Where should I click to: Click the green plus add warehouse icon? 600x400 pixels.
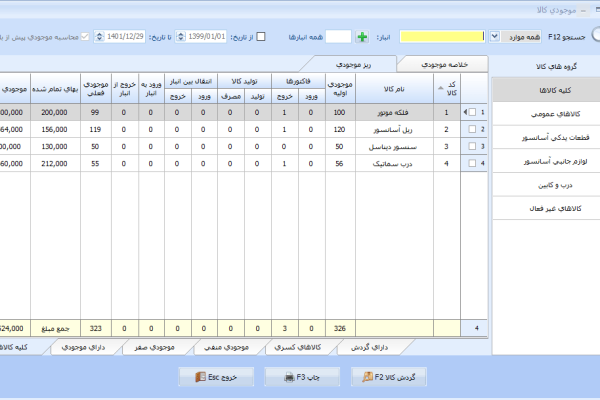[362, 37]
